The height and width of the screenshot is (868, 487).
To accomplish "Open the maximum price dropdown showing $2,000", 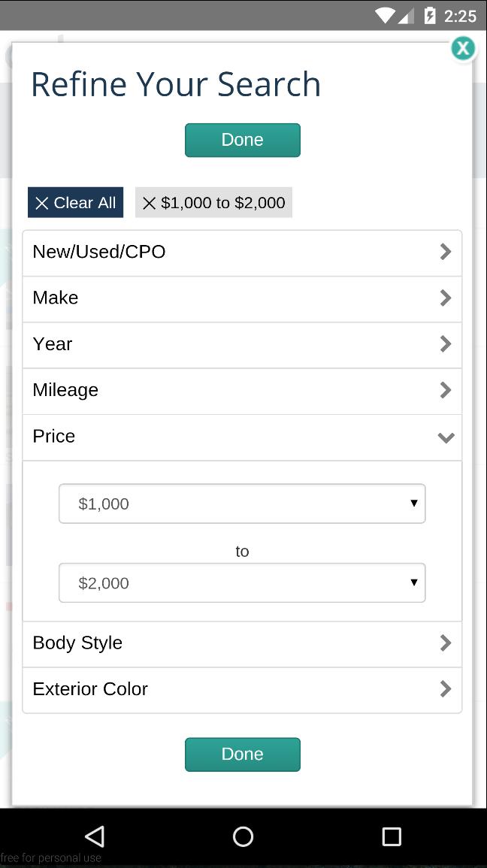I will 242,582.
